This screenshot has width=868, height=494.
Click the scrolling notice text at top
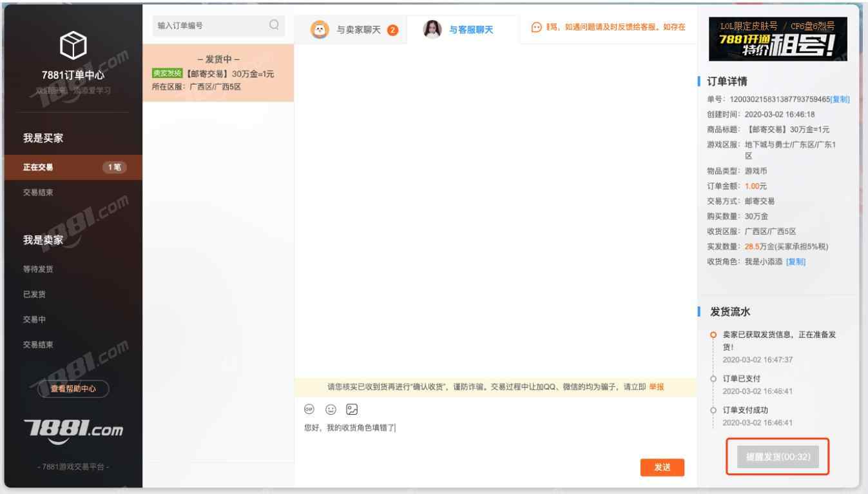[x=615, y=26]
